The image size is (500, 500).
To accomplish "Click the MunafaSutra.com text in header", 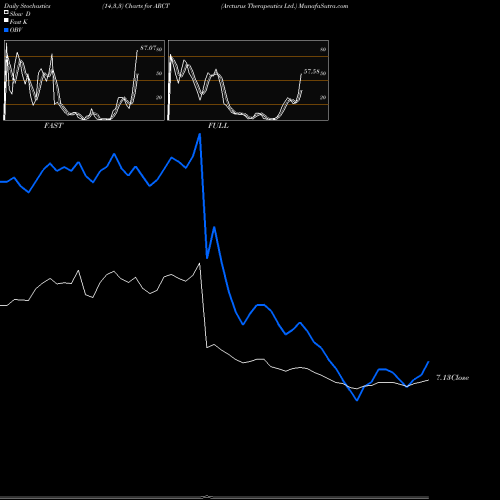I will click(323, 6).
